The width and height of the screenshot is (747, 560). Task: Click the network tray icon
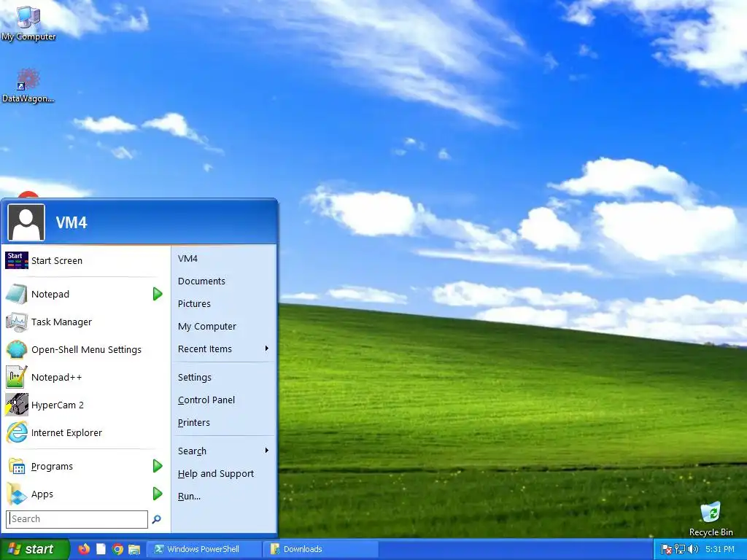680,549
